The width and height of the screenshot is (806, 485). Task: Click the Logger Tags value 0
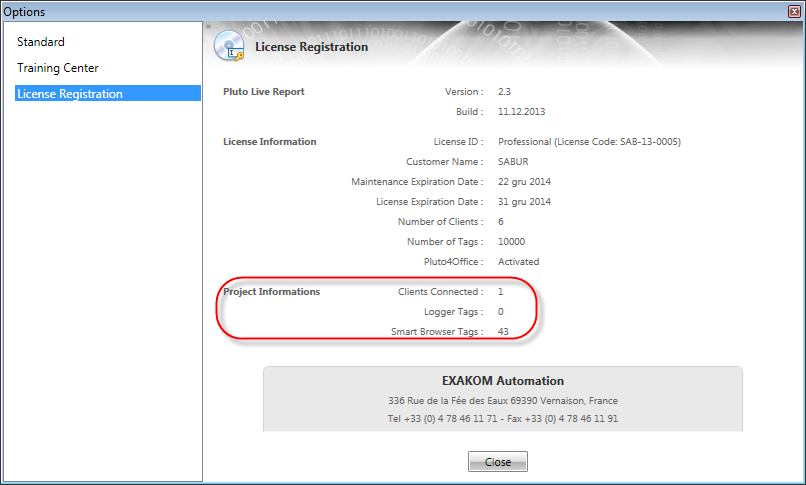coord(501,312)
